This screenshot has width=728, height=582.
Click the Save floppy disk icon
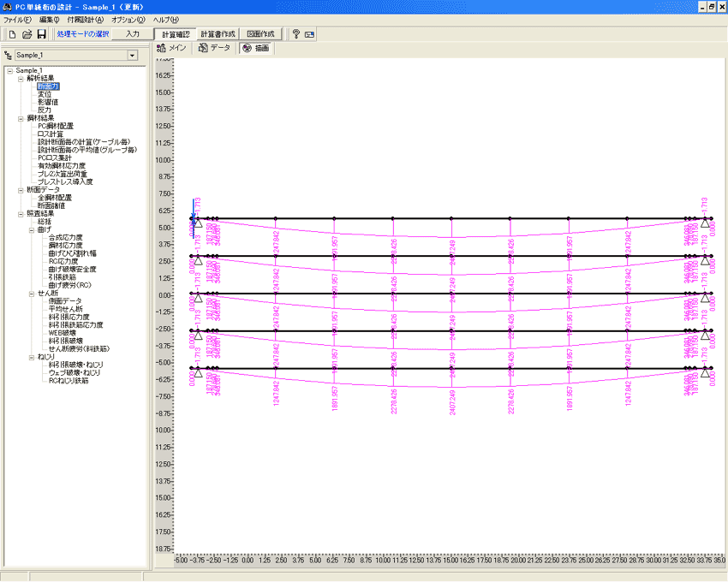(41, 34)
